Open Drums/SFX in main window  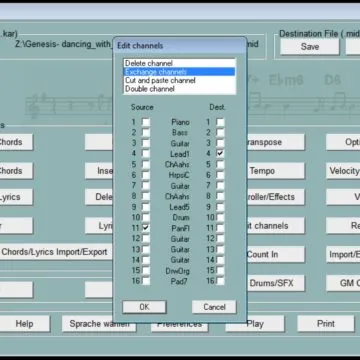coord(275,283)
